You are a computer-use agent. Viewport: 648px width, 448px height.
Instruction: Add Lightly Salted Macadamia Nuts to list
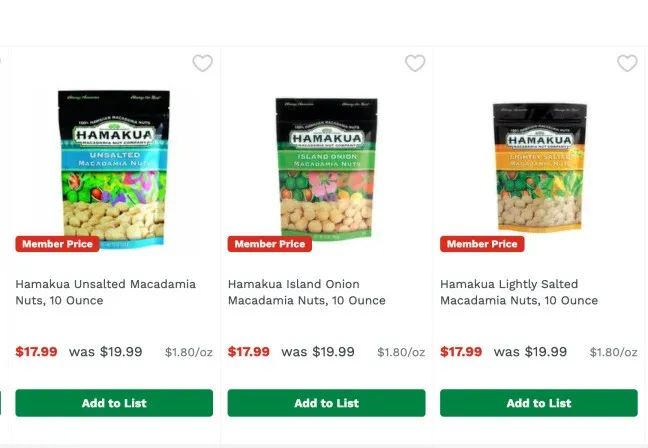(x=539, y=403)
